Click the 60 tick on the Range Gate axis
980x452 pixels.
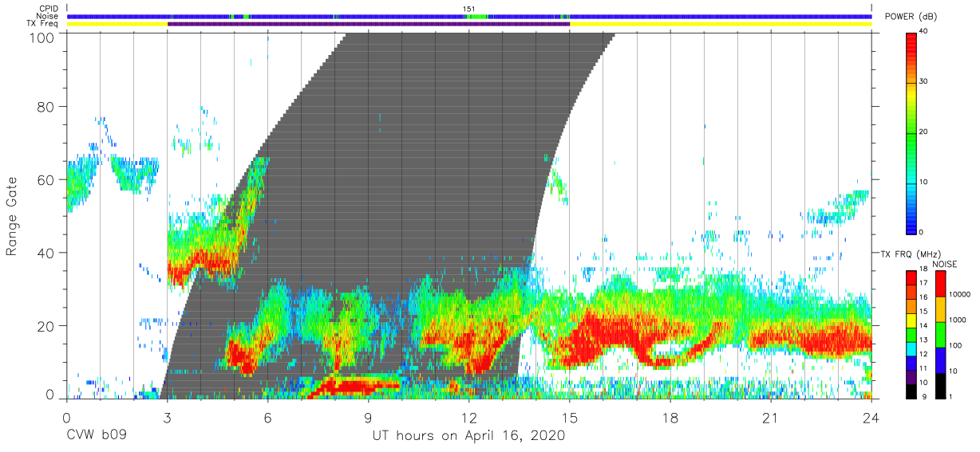coord(48,179)
